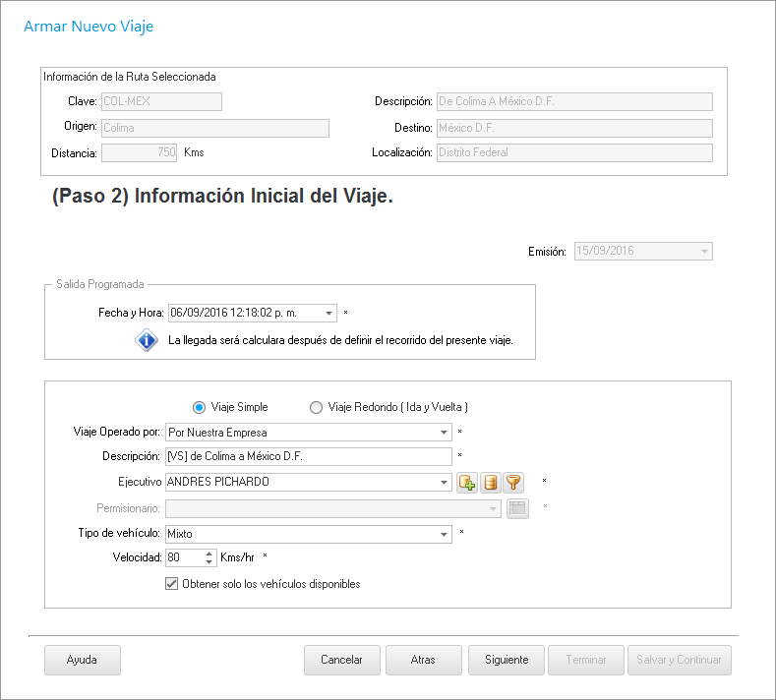Image resolution: width=776 pixels, height=700 pixels.
Task: Expand the Tipo de vehículo dropdown
Action: (444, 534)
